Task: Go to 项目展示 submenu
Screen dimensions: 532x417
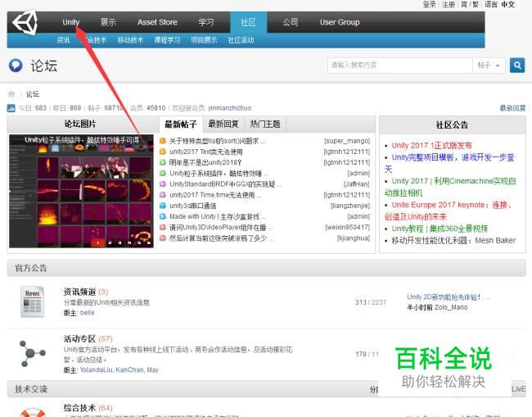Action: 204,40
